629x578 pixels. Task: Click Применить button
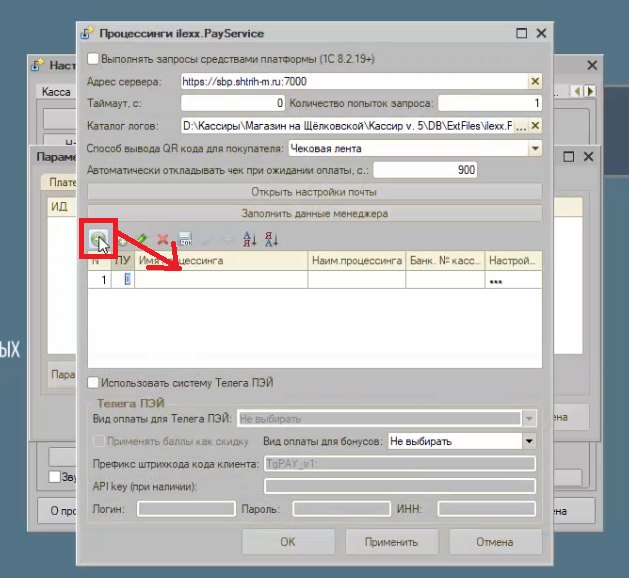coord(391,542)
